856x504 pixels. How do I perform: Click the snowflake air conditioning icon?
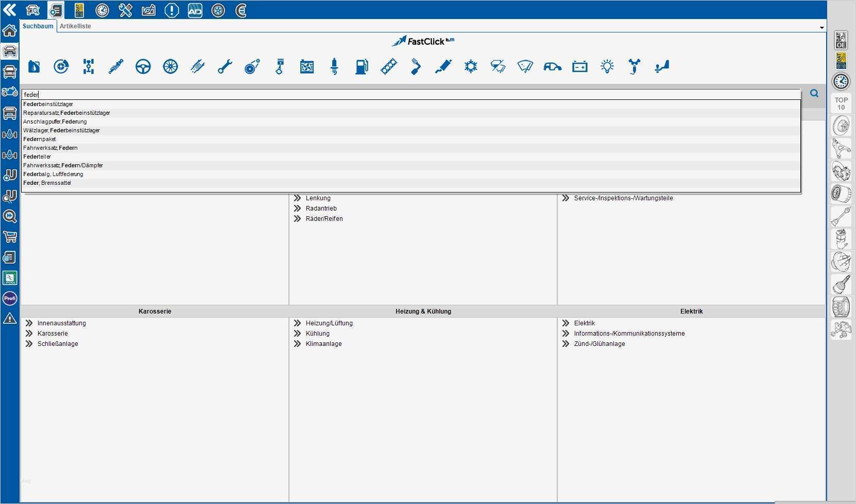471,66
